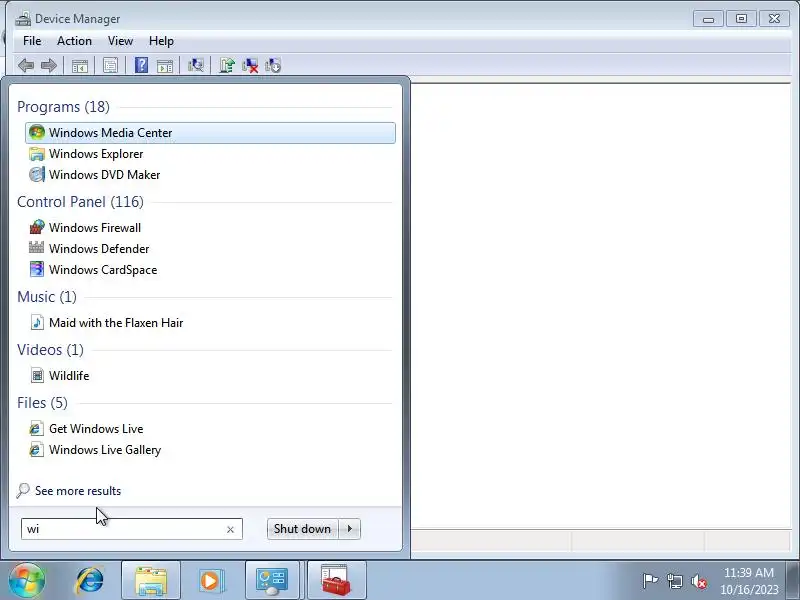Click Update Driver Software toolbar icon
Image resolution: width=800 pixels, height=600 pixels.
click(x=227, y=65)
